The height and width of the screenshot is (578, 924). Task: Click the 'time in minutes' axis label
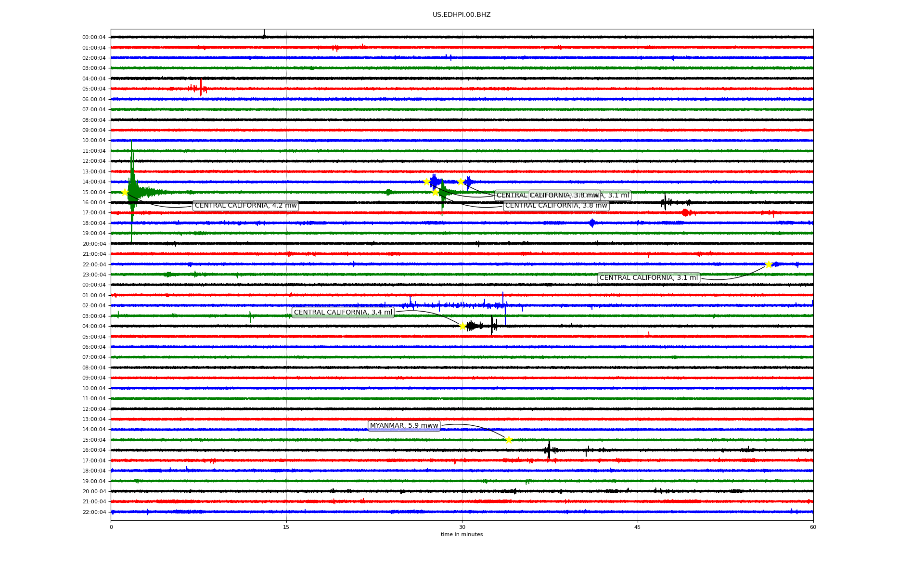462,534
